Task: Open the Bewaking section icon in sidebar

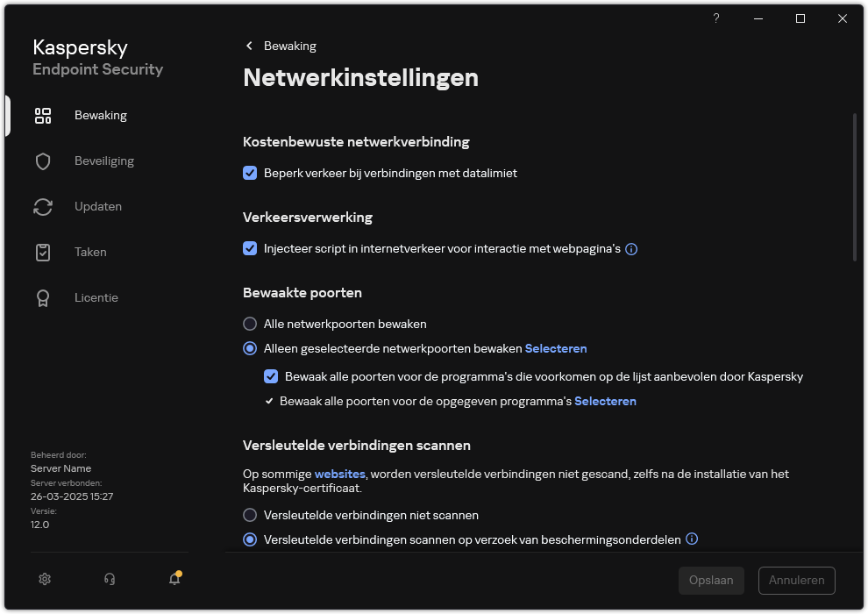Action: [43, 115]
